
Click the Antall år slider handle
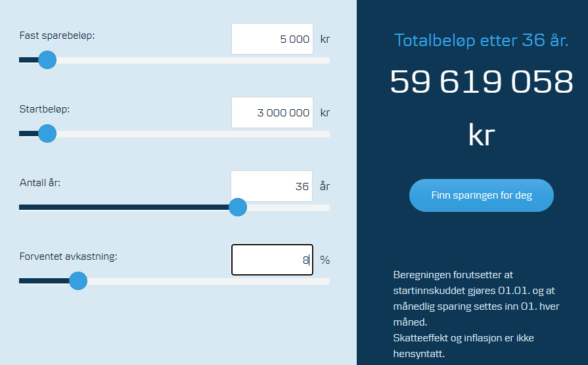(238, 207)
